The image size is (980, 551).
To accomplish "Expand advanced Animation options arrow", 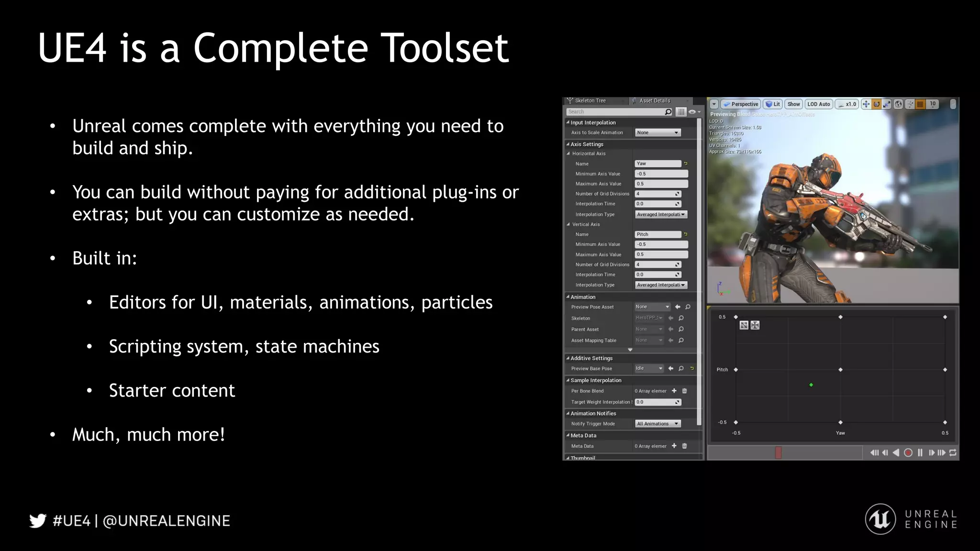I will point(630,350).
